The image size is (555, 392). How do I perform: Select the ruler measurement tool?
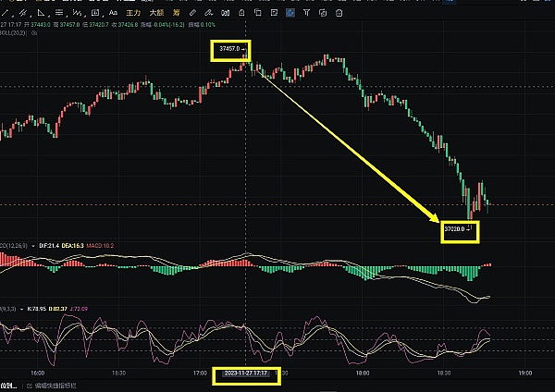(x=193, y=12)
